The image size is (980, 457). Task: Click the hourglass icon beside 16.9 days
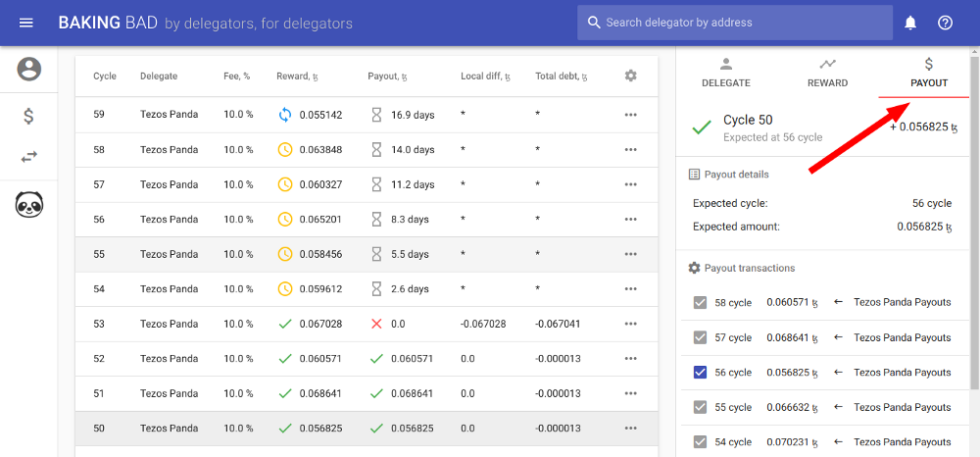point(376,115)
